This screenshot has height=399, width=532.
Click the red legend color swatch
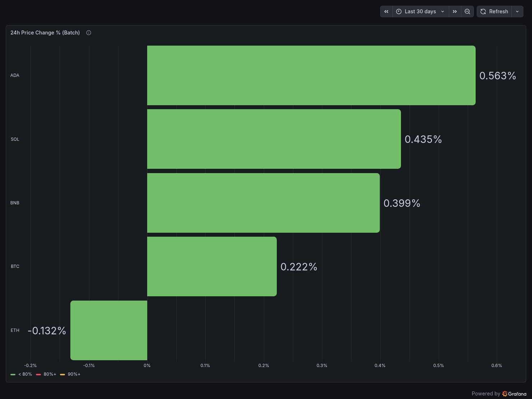click(x=38, y=375)
